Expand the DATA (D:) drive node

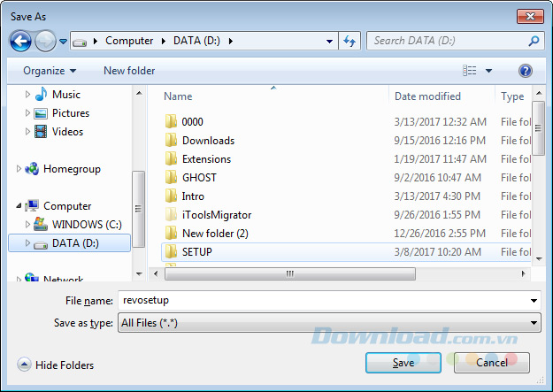27,243
